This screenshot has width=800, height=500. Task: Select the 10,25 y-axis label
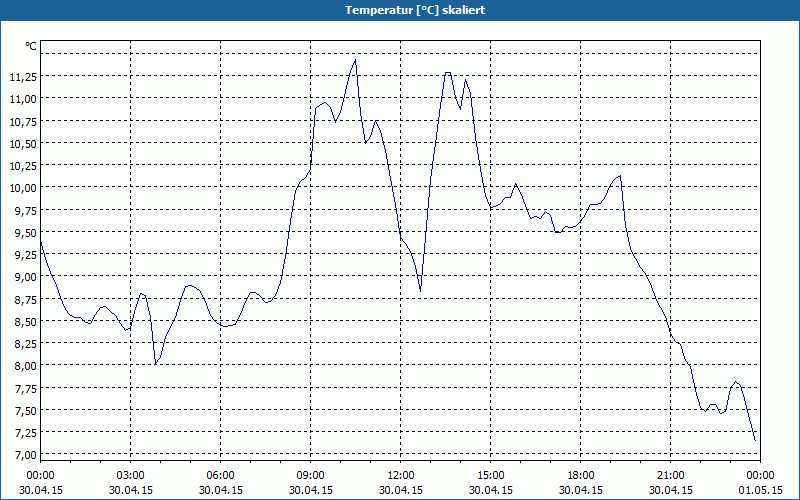pos(23,166)
